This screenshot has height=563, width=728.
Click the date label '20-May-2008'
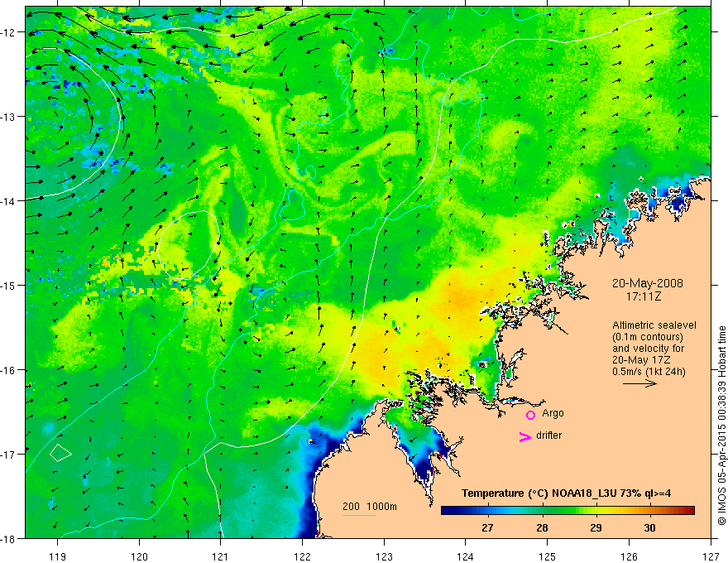point(647,283)
